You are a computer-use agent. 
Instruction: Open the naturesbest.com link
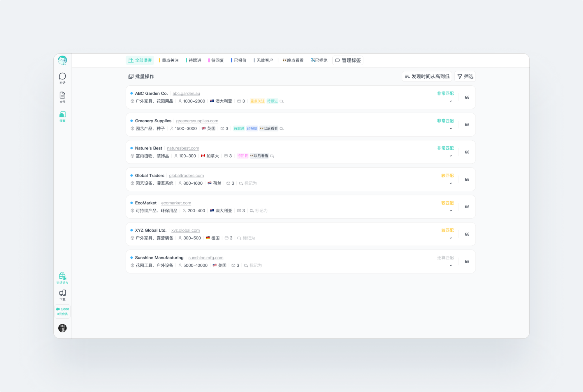click(183, 148)
